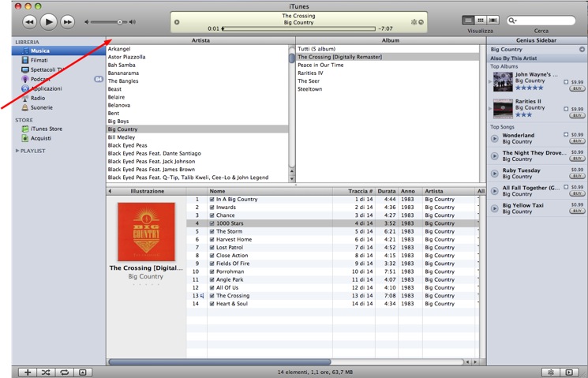This screenshot has width=588, height=378.
Task: Sort by Durata column header
Action: click(x=386, y=191)
